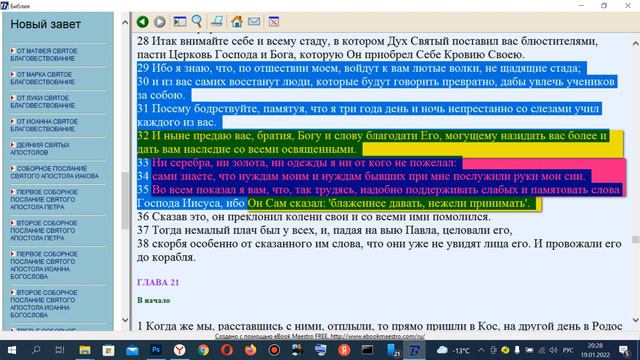Open Task View on the taskbar
Screen dimensions: 640x360
pyautogui.click(x=60, y=350)
